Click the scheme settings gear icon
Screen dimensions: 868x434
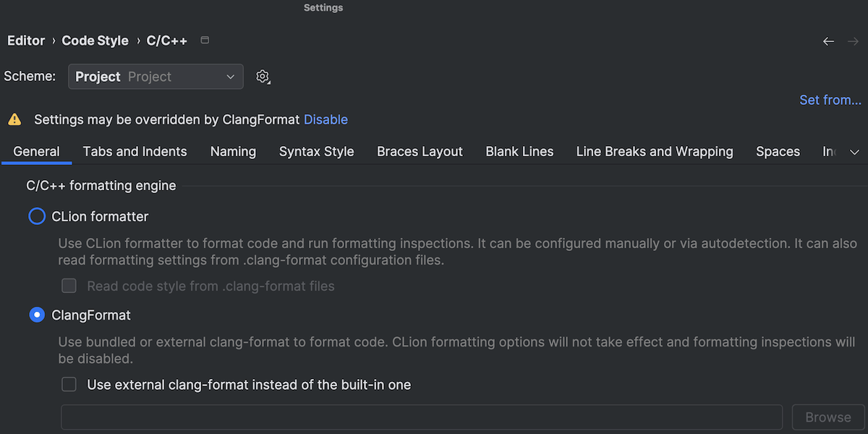(263, 77)
